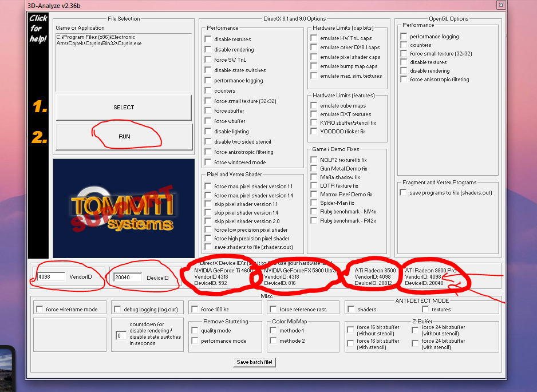Check DirectX 'performance logging' option
Viewport: 537px width, 392px height.
click(x=208, y=80)
